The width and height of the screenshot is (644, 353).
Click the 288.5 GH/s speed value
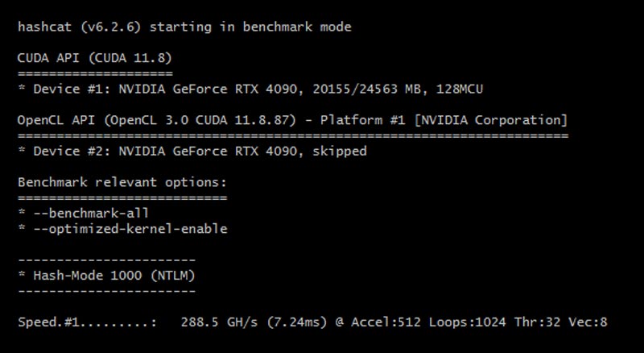(219, 322)
